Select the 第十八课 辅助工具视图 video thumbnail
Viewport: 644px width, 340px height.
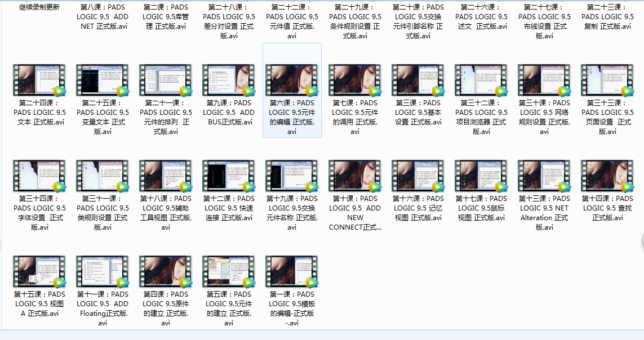(166, 176)
